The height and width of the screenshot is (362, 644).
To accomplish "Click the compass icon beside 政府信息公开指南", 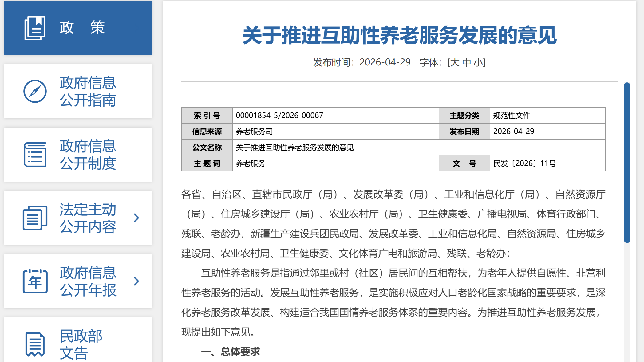I will click(x=35, y=91).
